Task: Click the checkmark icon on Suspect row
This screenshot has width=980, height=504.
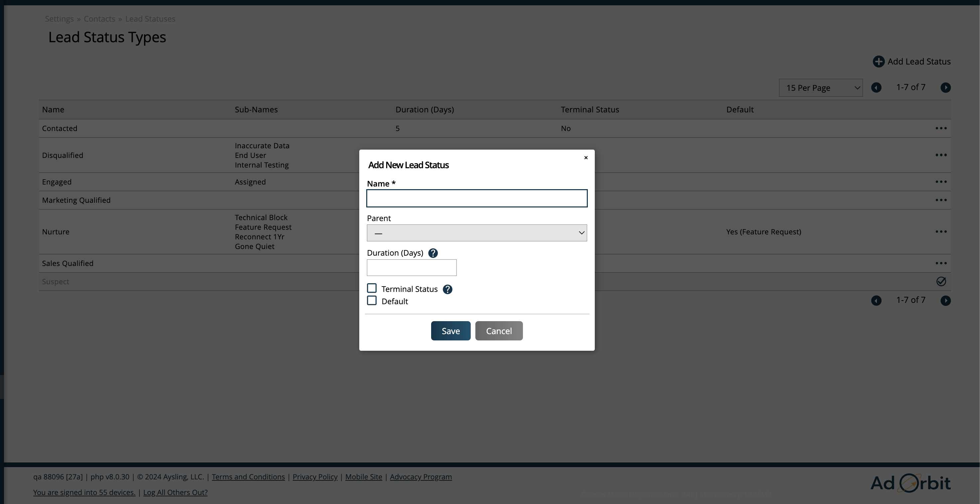Action: pos(941,282)
